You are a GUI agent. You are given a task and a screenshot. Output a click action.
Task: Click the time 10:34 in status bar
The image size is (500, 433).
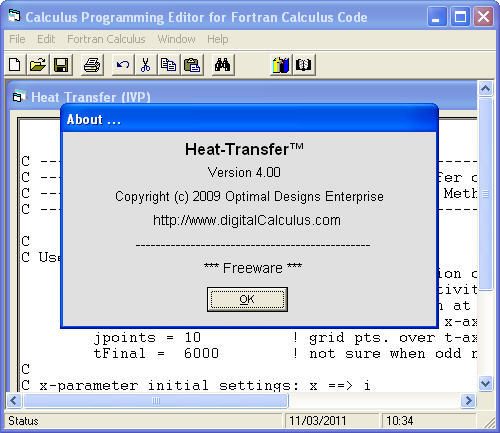(399, 421)
